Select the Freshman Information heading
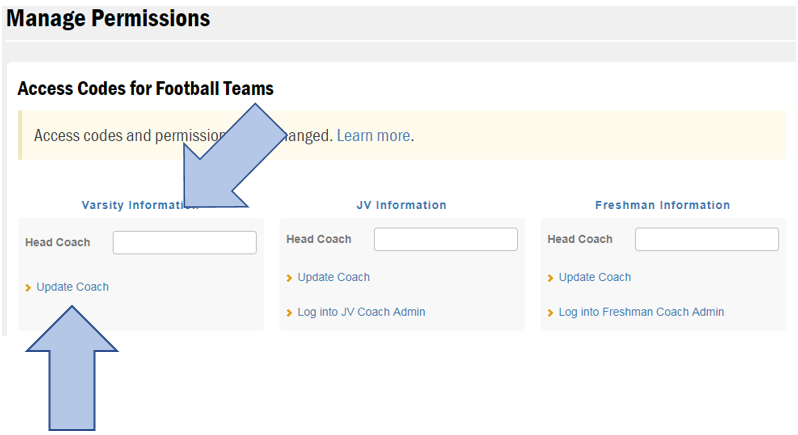The width and height of the screenshot is (798, 435). [662, 205]
